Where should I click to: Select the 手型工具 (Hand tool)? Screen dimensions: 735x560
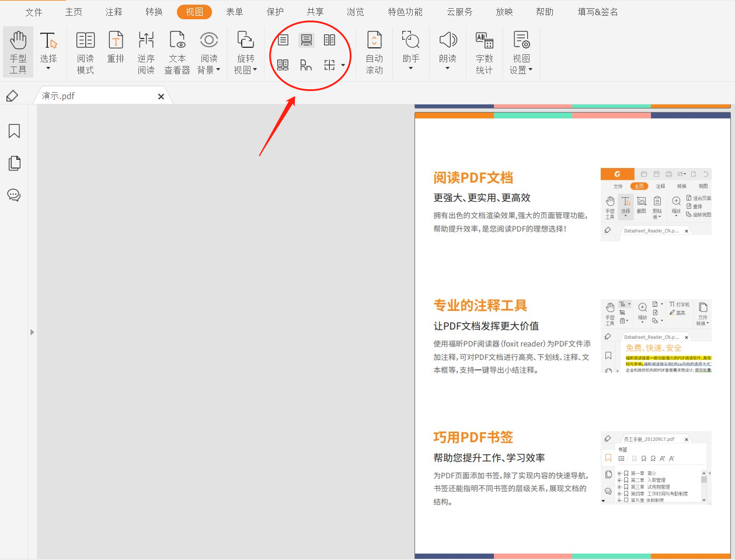tap(18, 51)
